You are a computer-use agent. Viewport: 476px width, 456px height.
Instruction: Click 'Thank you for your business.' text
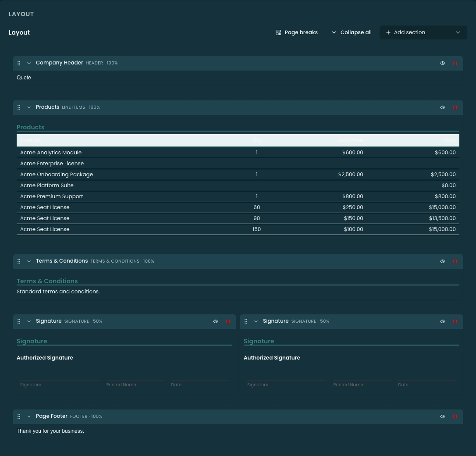click(50, 431)
